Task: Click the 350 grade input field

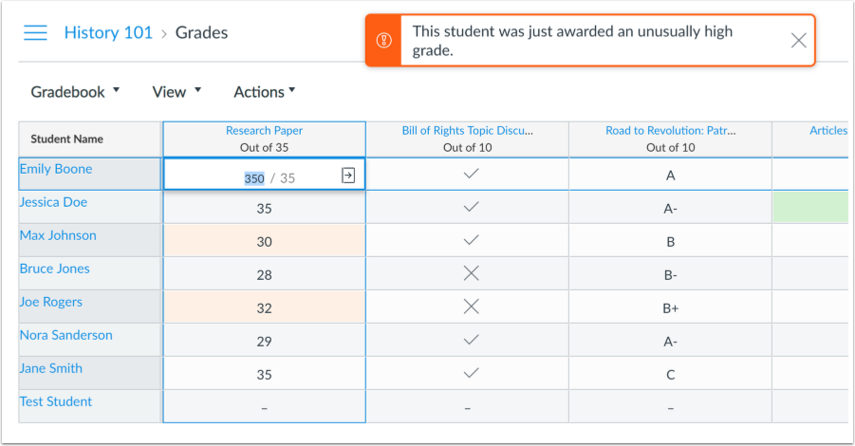Action: click(x=254, y=178)
